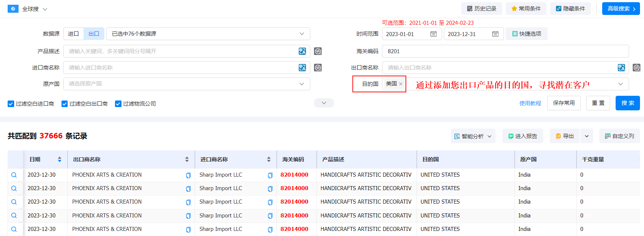Switch data source to 进口 tab
This screenshot has width=644, height=236.
73,34
